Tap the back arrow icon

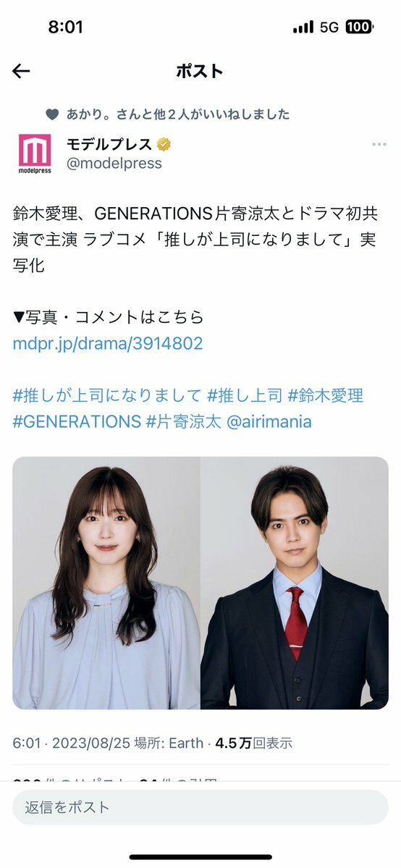click(21, 71)
